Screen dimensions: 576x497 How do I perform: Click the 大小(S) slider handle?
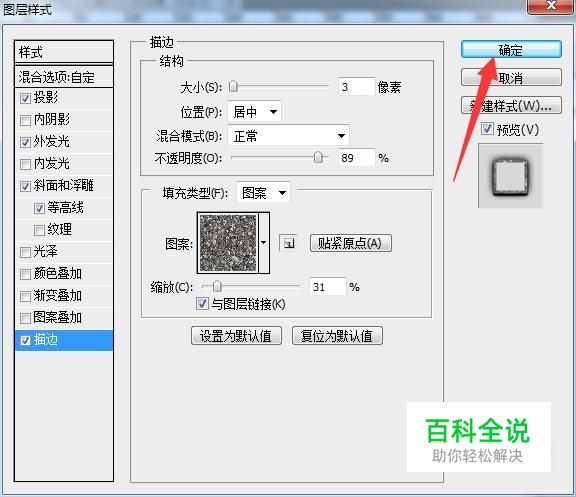[x=233, y=87]
